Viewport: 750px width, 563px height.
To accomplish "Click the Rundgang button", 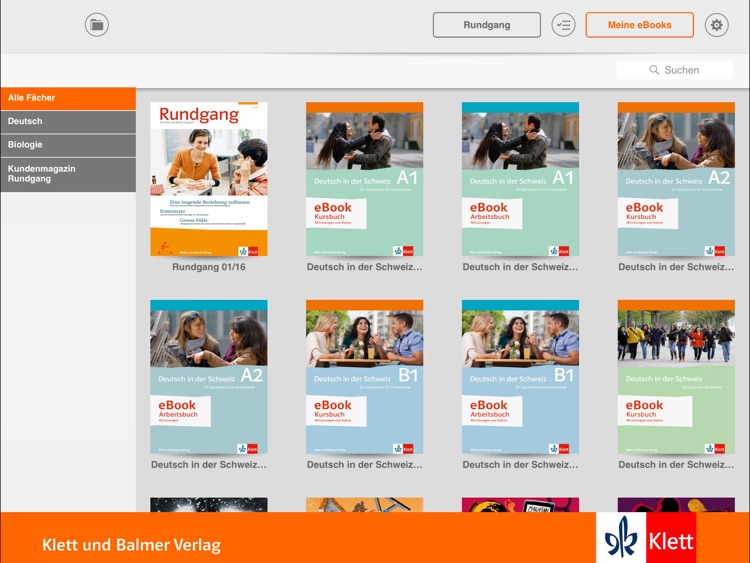I will tap(486, 25).
